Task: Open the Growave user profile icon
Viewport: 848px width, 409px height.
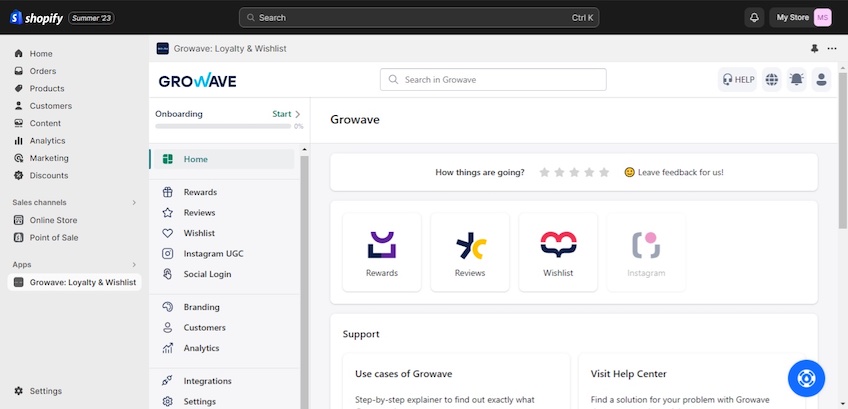Action: 821,80
